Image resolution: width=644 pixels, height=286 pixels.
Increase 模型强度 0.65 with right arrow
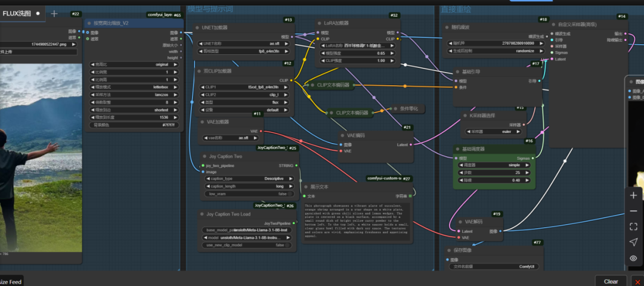click(392, 54)
